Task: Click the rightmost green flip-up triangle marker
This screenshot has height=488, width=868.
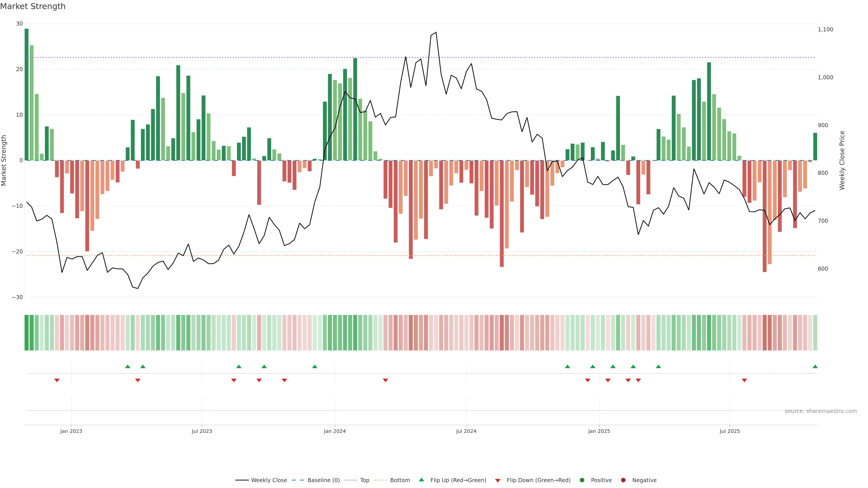Action: [815, 366]
